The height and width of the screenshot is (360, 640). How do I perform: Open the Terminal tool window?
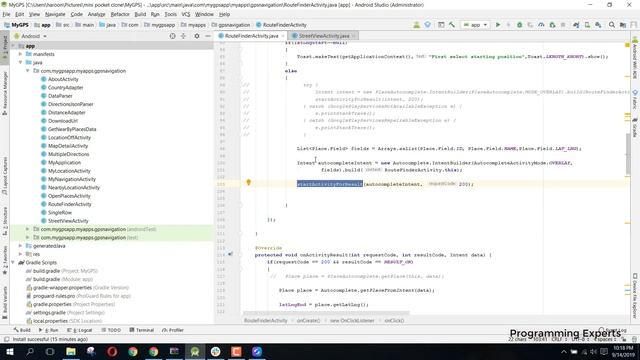(142, 330)
